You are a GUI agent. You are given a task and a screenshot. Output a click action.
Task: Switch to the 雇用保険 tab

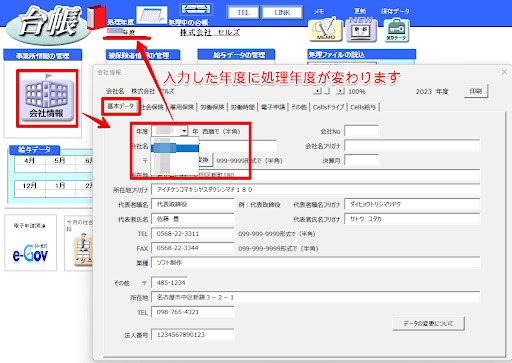click(182, 107)
